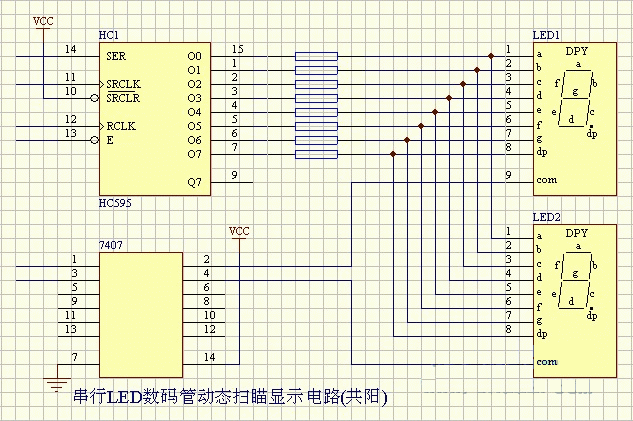Click the VCC power symbol above HC1
The height and width of the screenshot is (421, 633).
point(43,21)
